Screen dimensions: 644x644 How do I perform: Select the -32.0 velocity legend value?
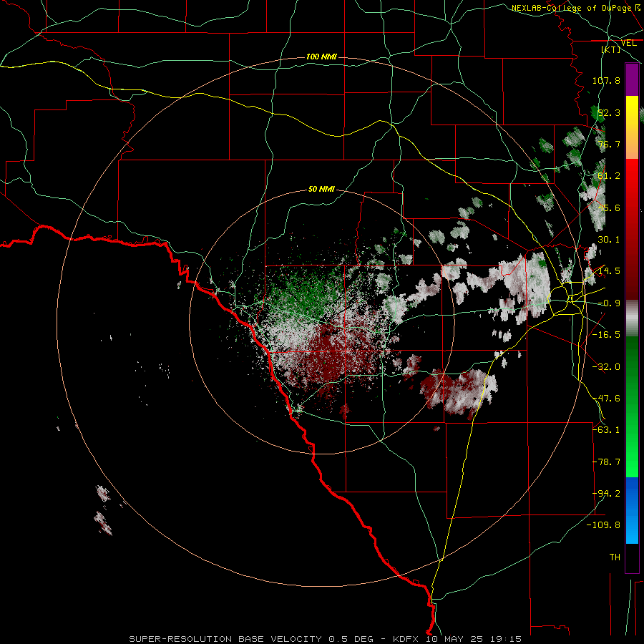point(606,367)
